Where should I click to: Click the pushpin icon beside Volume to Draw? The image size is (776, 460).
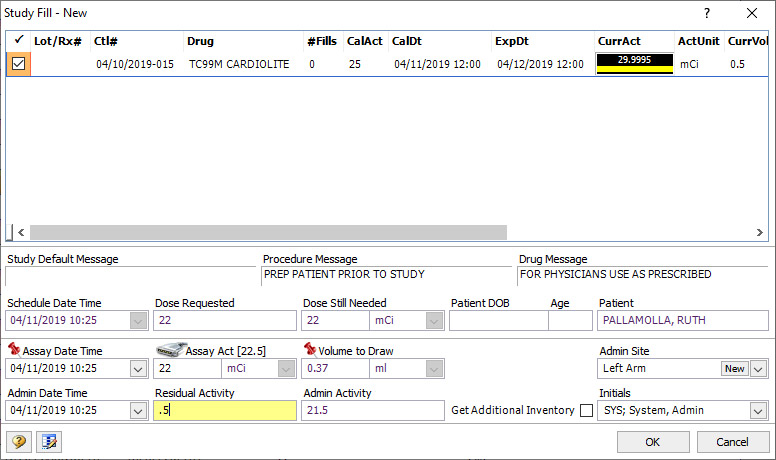tap(310, 349)
